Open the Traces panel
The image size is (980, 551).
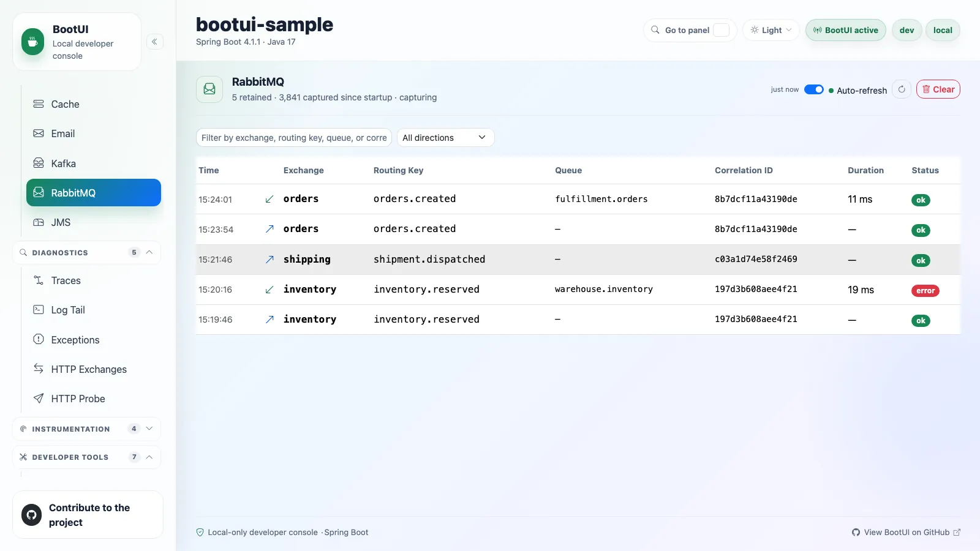point(94,280)
